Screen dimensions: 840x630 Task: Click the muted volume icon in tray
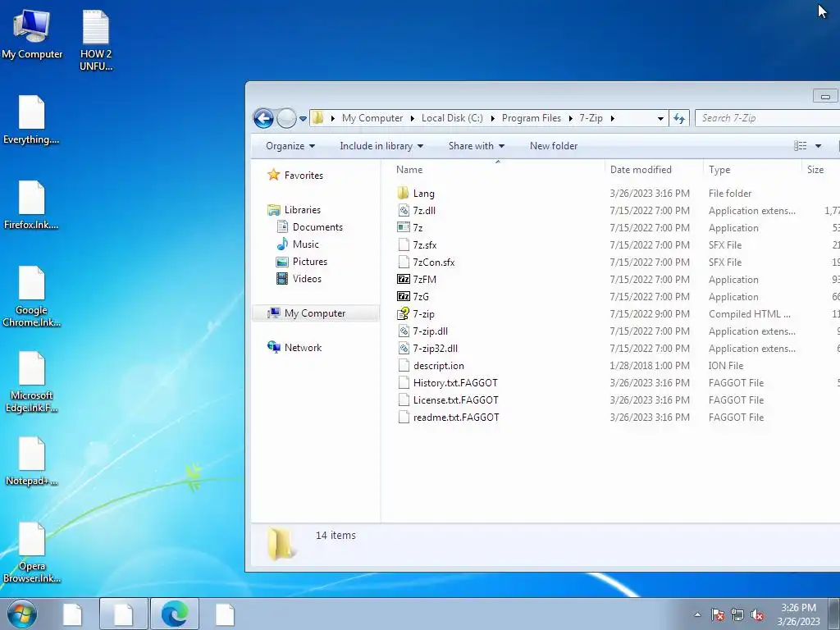[757, 614]
